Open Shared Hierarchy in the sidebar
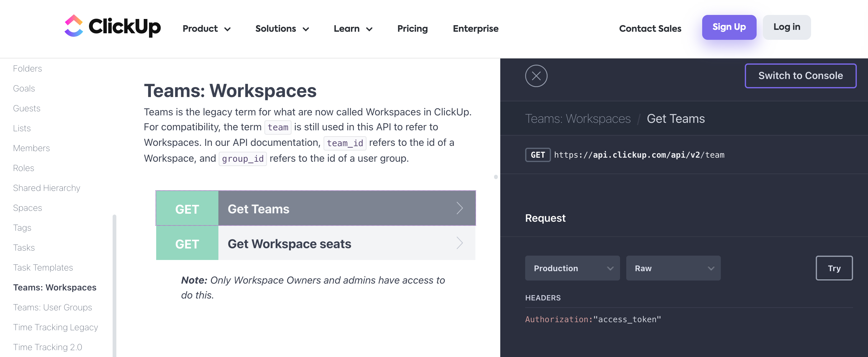868x357 pixels. click(x=46, y=188)
